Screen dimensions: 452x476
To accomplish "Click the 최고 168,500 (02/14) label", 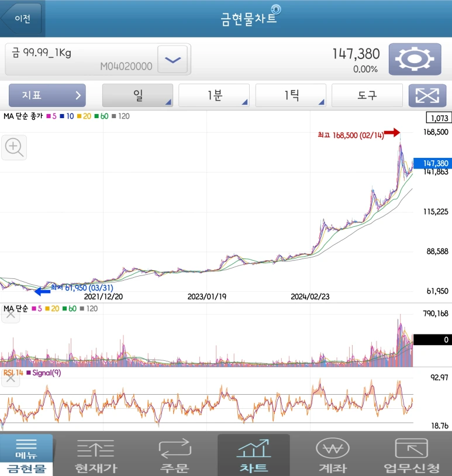I will point(351,135).
